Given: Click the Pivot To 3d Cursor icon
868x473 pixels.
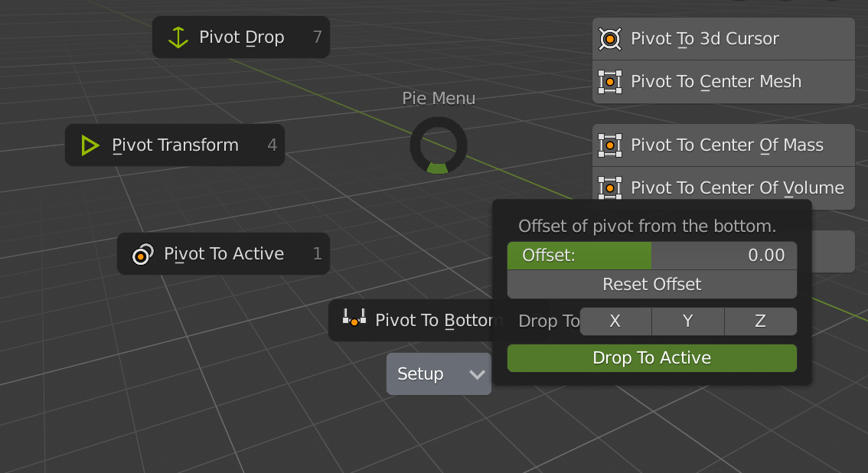Looking at the screenshot, I should point(610,39).
